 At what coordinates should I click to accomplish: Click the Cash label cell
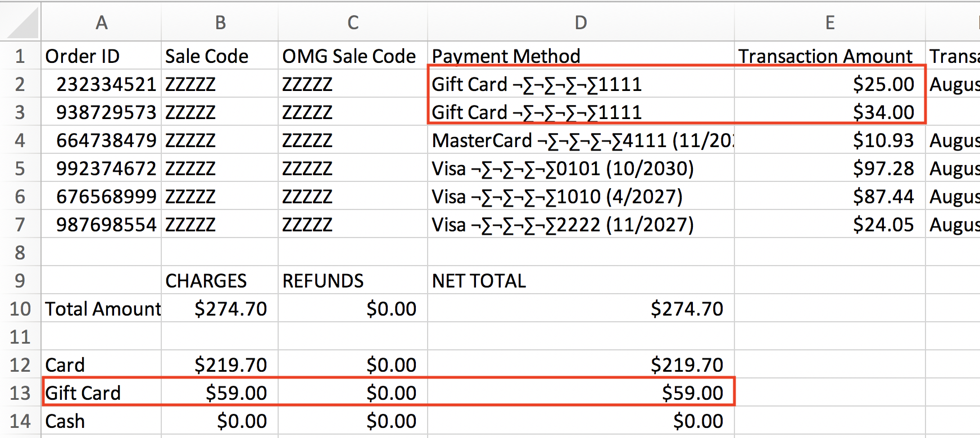[101, 421]
